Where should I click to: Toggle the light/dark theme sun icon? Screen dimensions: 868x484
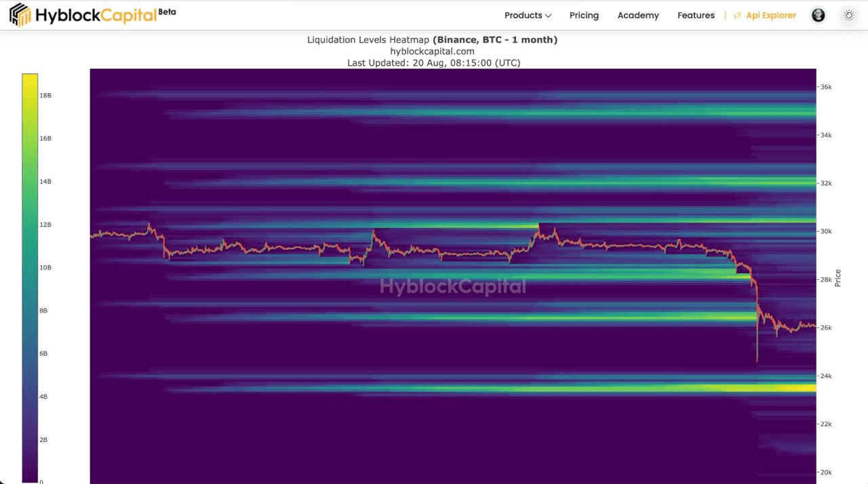848,15
